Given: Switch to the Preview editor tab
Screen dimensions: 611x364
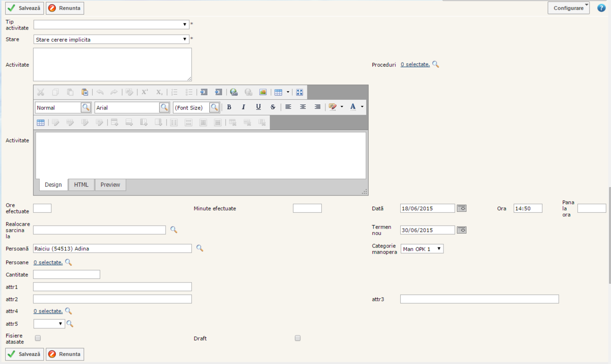Looking at the screenshot, I should pyautogui.click(x=110, y=185).
